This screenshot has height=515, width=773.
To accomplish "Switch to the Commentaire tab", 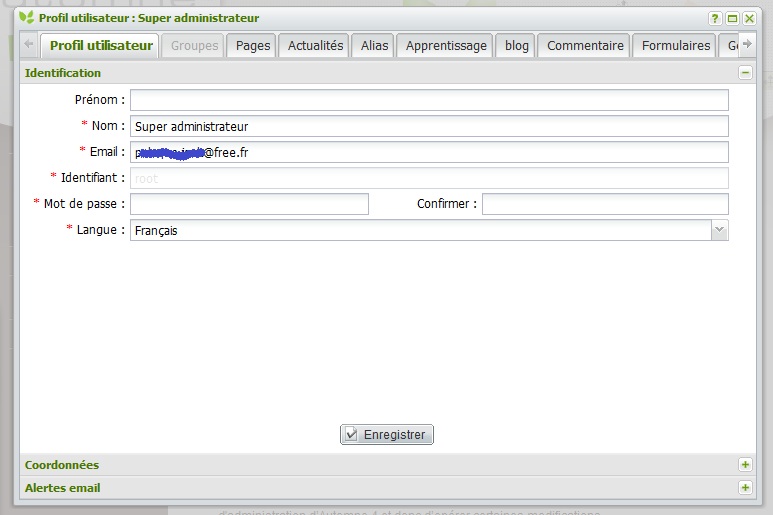I will pos(585,46).
